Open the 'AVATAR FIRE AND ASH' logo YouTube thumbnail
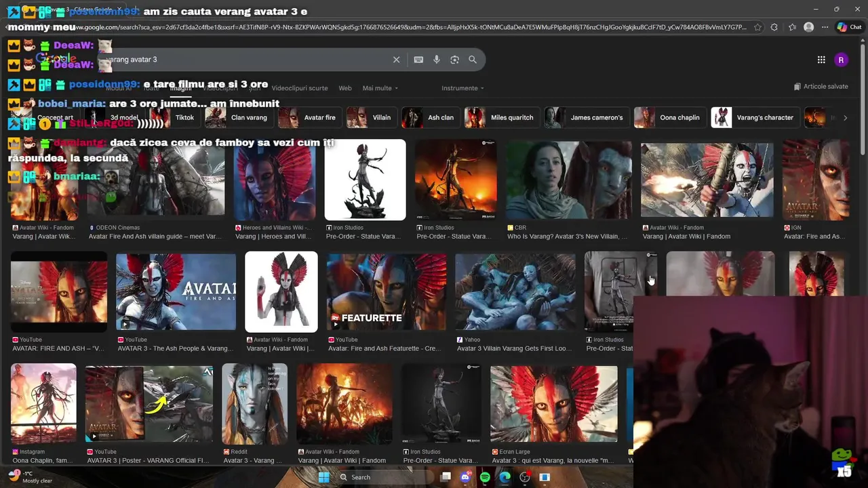The image size is (868, 488). [176, 291]
